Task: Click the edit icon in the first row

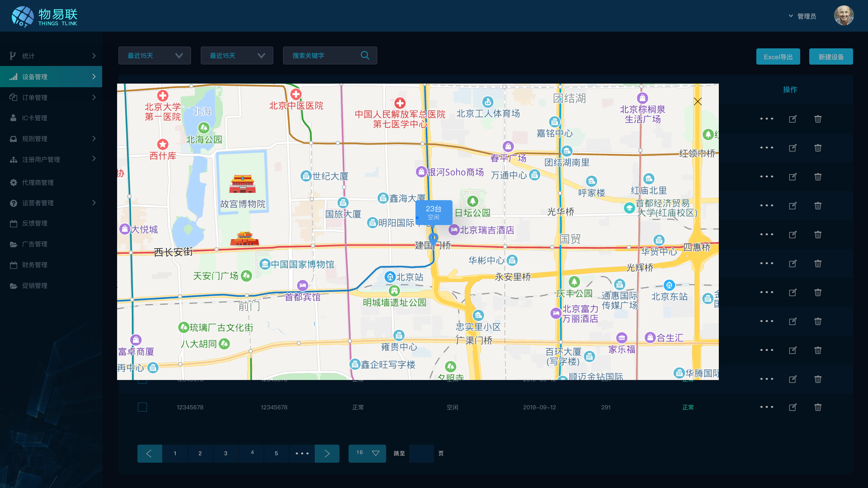Action: click(793, 119)
